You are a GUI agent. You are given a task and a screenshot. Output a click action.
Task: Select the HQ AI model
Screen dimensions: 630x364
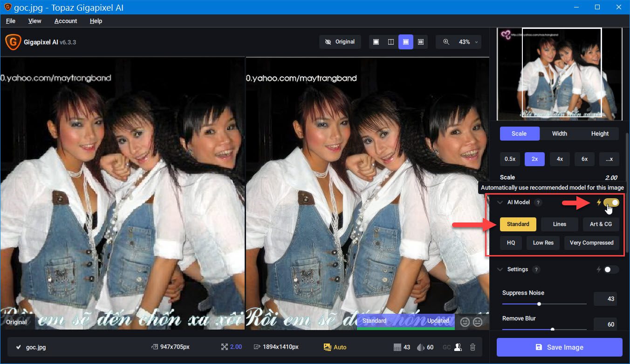(511, 243)
